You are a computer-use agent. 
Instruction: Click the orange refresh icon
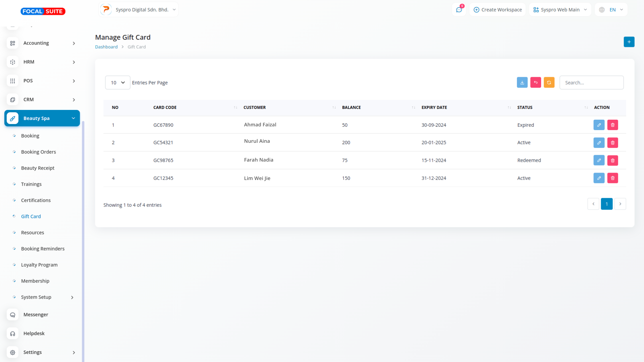(x=549, y=82)
